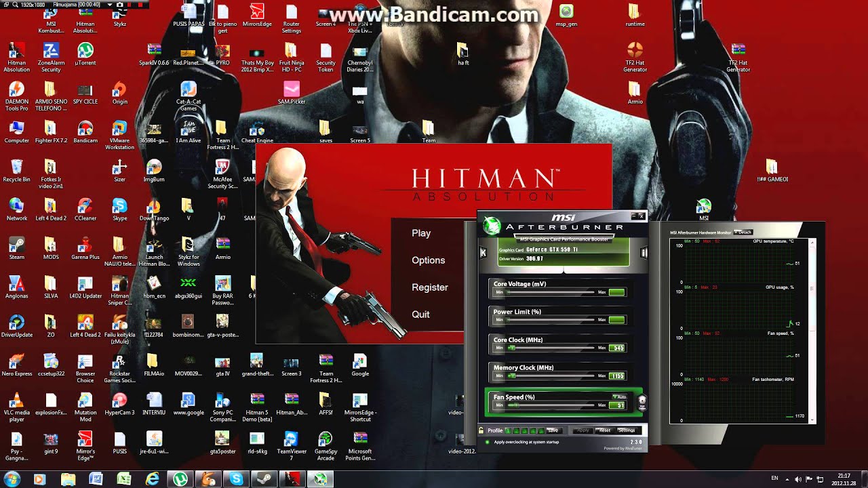Viewport: 868px width, 488px height.
Task: Adjust the Core Voltage slider
Action: [551, 292]
